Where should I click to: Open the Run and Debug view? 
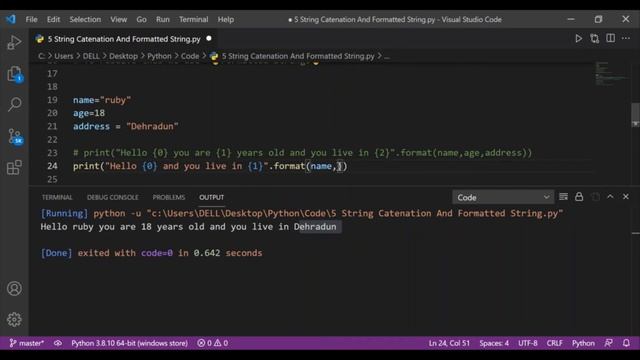pos(14,42)
